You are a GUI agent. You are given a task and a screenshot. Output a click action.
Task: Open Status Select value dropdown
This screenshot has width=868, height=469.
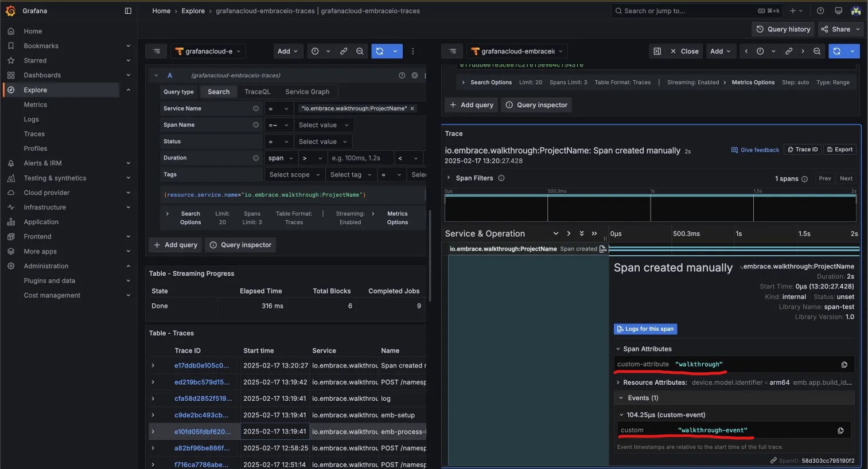323,142
